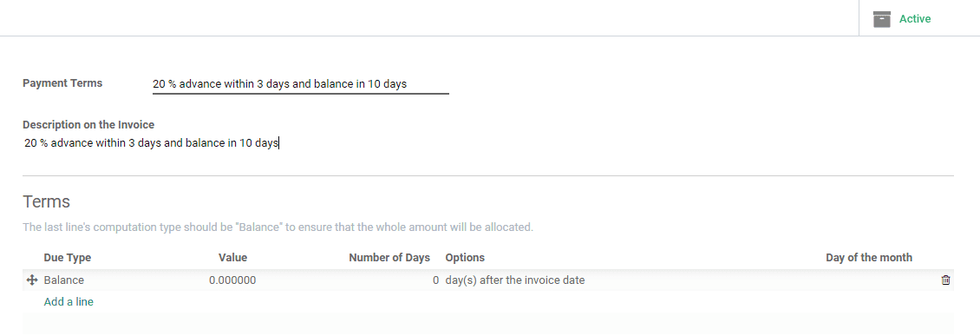
Task: Click the Number of Days value 0
Action: (435, 280)
